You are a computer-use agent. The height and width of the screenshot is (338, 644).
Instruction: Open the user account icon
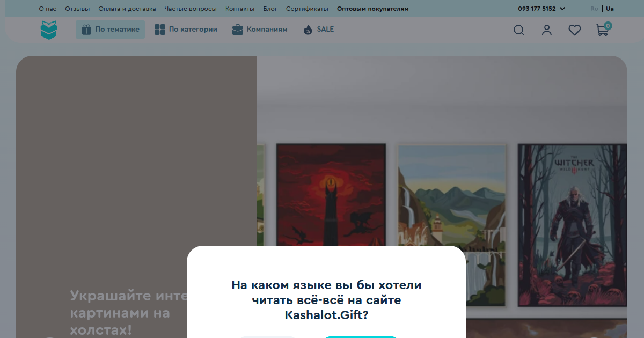[x=547, y=30]
